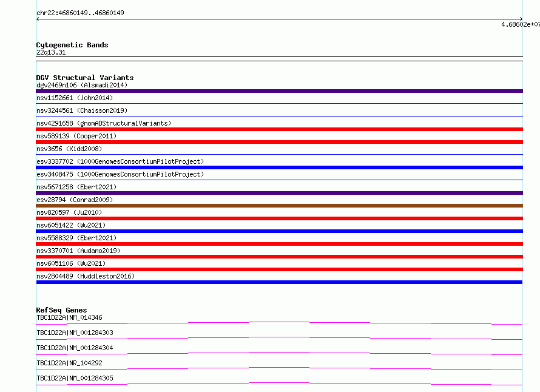The image size is (540, 392).
Task: Select nsv820597 (Ju2010) label
Action: point(69,212)
